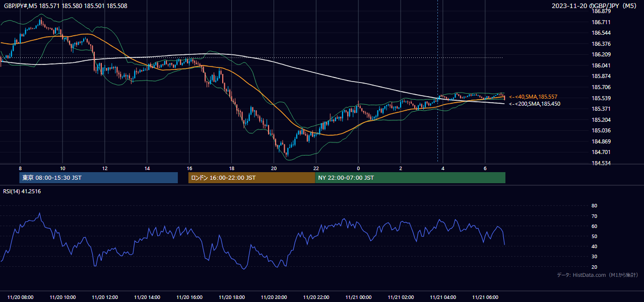The height and width of the screenshot is (302, 644).
Task: Click the データ: HistData.com source note
Action: [598, 275]
